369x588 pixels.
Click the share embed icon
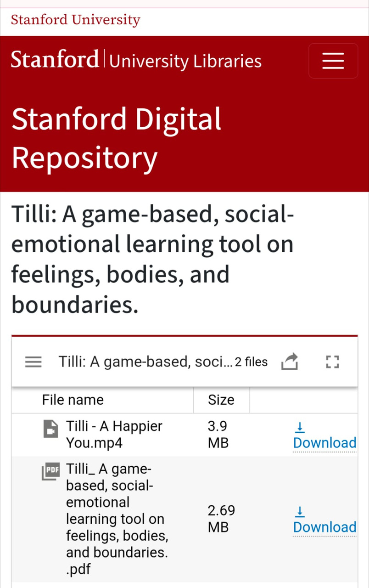click(x=290, y=362)
